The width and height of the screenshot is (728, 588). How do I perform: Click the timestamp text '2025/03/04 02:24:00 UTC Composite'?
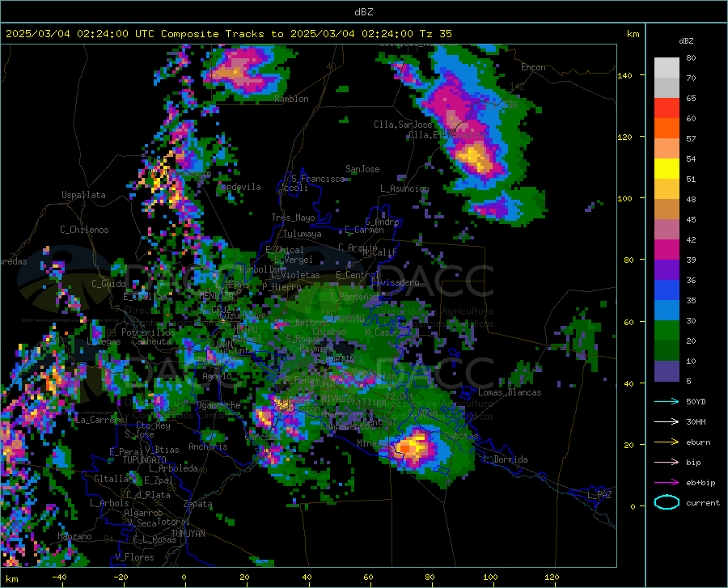click(112, 34)
